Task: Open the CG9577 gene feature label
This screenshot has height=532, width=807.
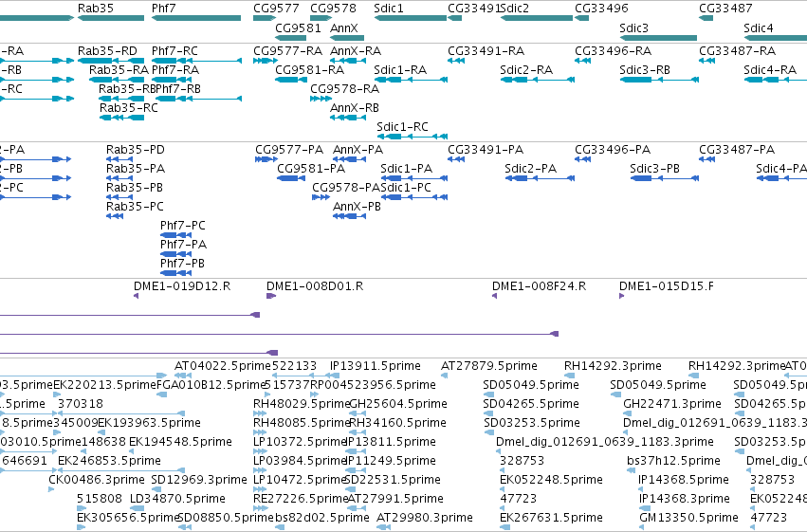Action: (276, 9)
